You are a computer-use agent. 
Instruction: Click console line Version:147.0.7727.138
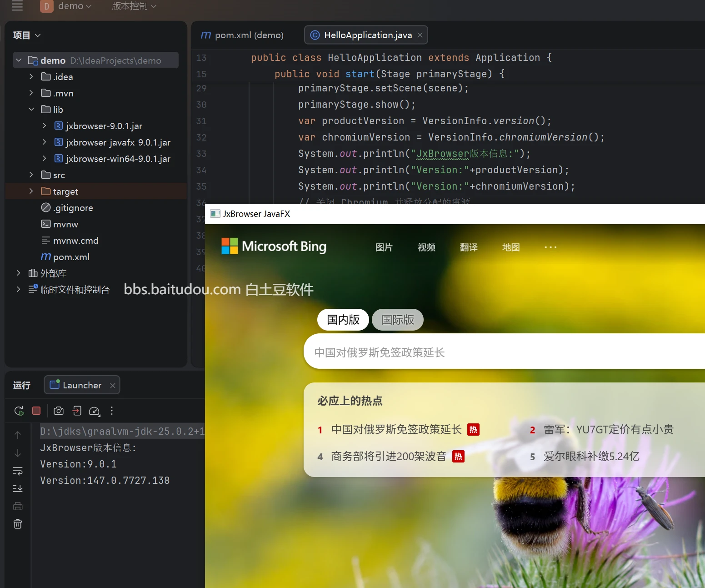(x=105, y=480)
